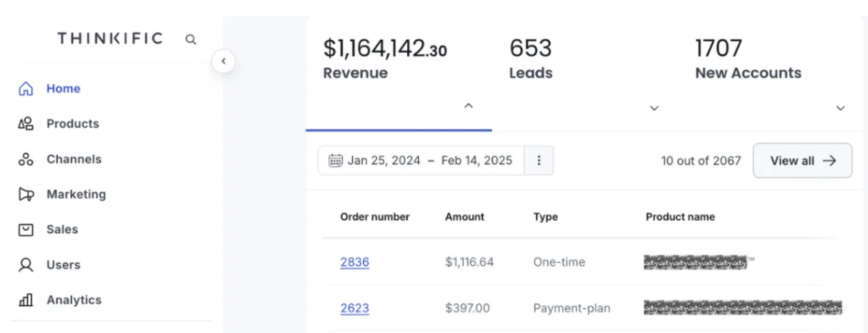This screenshot has height=333, width=868.
Task: Click the View all button
Action: [x=802, y=161]
